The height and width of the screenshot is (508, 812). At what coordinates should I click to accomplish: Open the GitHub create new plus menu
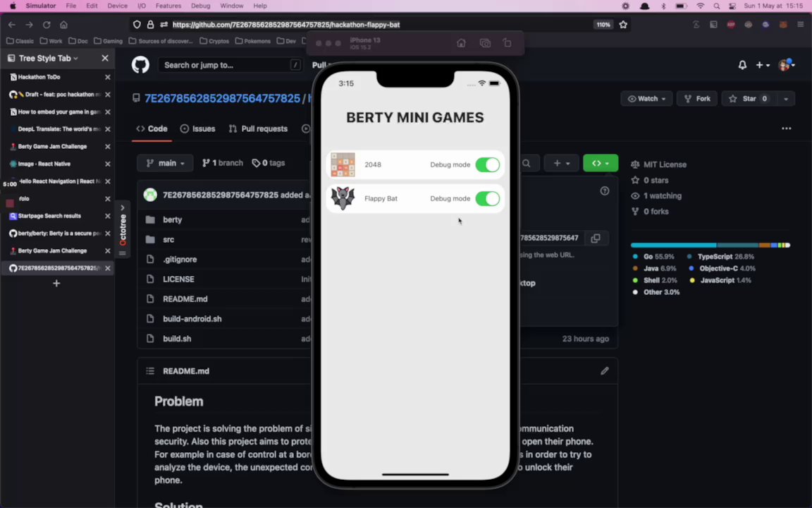coord(763,65)
